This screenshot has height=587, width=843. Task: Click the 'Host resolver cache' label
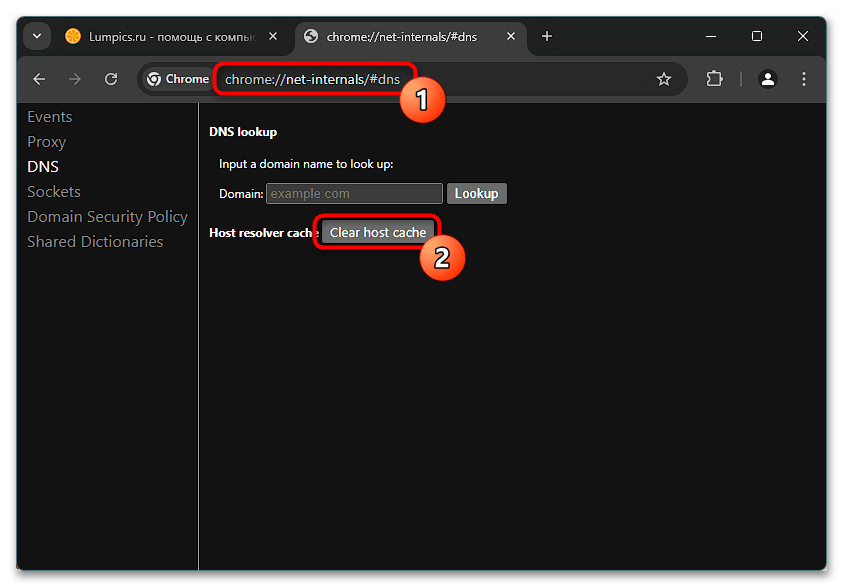point(263,233)
